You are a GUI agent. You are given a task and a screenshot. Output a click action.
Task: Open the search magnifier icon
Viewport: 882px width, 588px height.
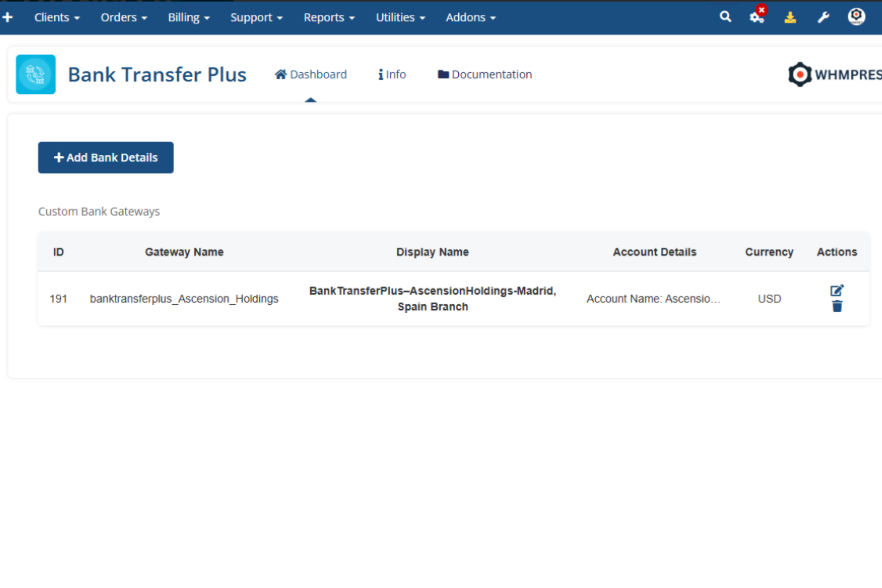[x=725, y=17]
